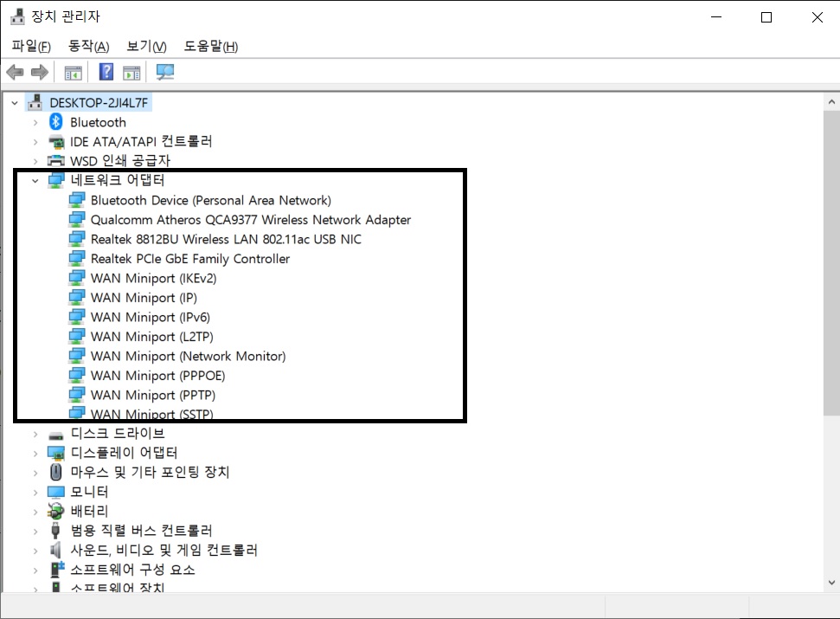
Task: Select Realtek PCIe GbE Family Controller
Action: (x=190, y=258)
